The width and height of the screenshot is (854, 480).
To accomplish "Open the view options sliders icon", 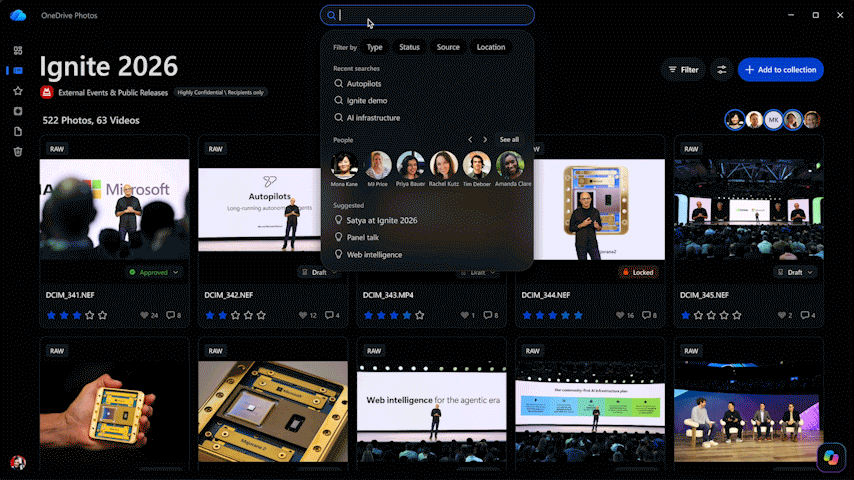I will pyautogui.click(x=722, y=70).
